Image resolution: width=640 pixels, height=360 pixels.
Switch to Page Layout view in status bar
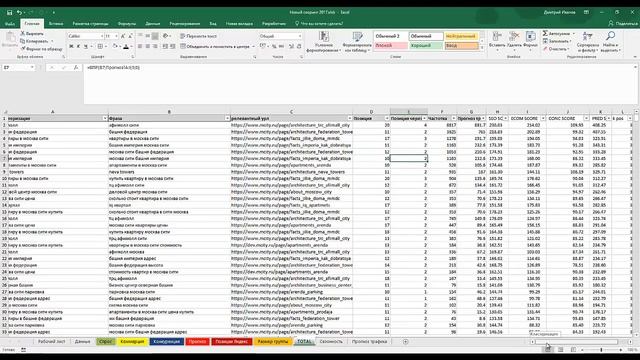tap(560, 350)
